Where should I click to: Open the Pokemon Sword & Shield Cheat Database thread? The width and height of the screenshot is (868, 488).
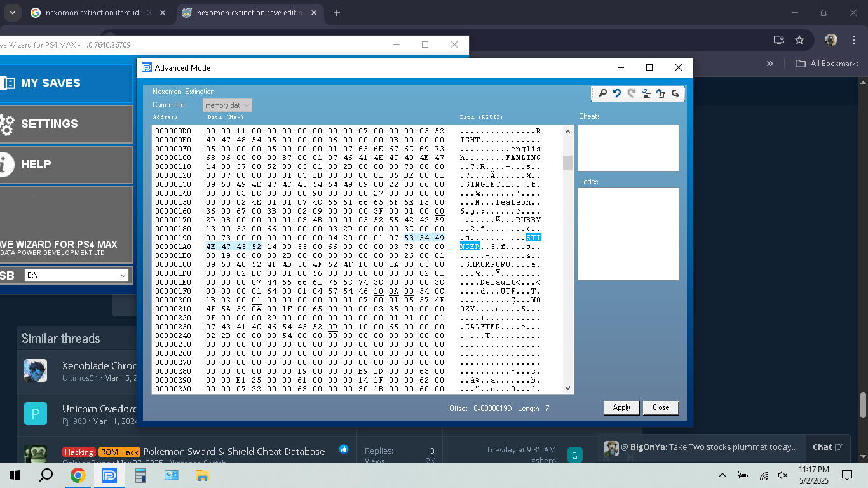[234, 451]
